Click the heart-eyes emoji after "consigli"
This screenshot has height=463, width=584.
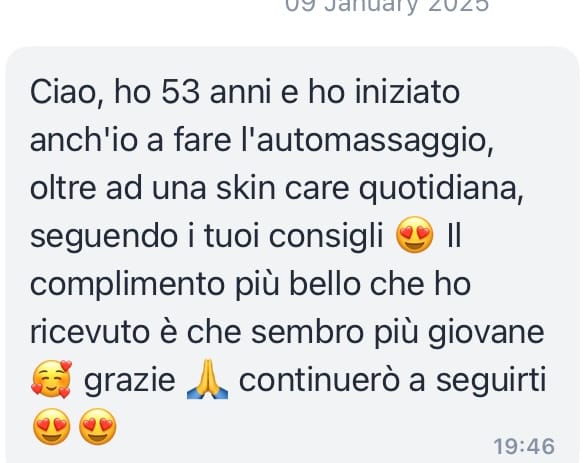click(415, 236)
